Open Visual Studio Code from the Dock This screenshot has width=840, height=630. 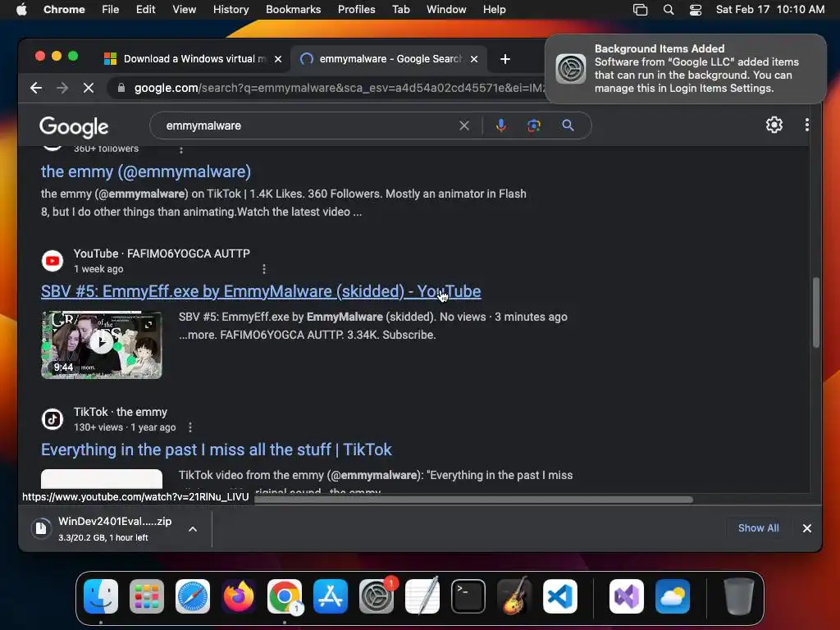560,596
